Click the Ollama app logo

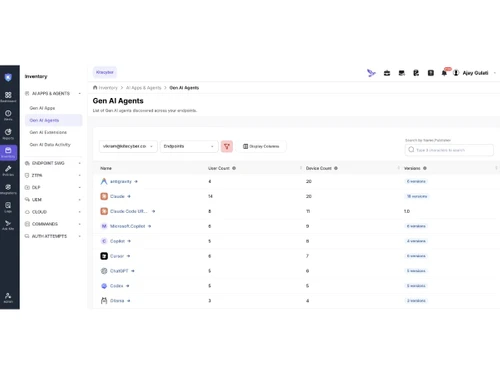[104, 301]
